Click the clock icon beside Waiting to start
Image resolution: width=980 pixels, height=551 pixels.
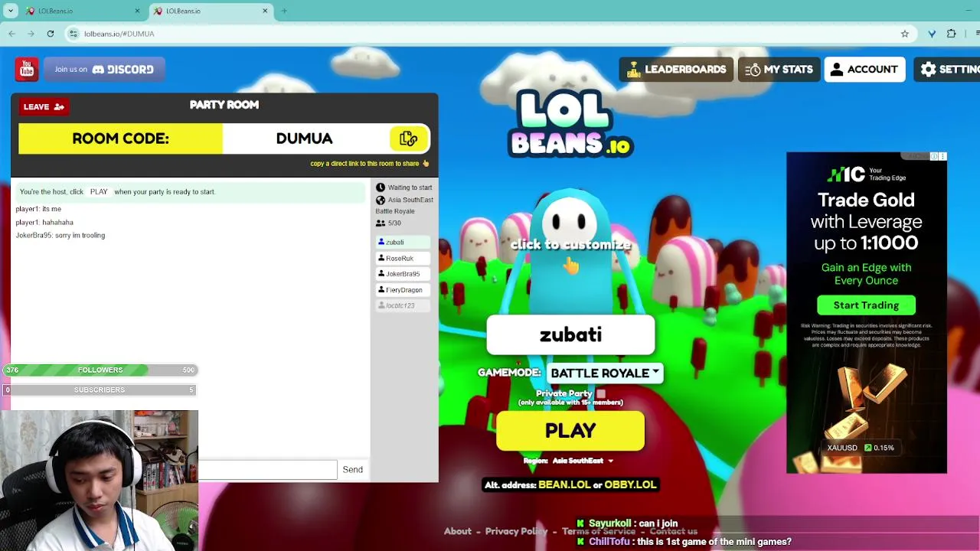point(381,187)
